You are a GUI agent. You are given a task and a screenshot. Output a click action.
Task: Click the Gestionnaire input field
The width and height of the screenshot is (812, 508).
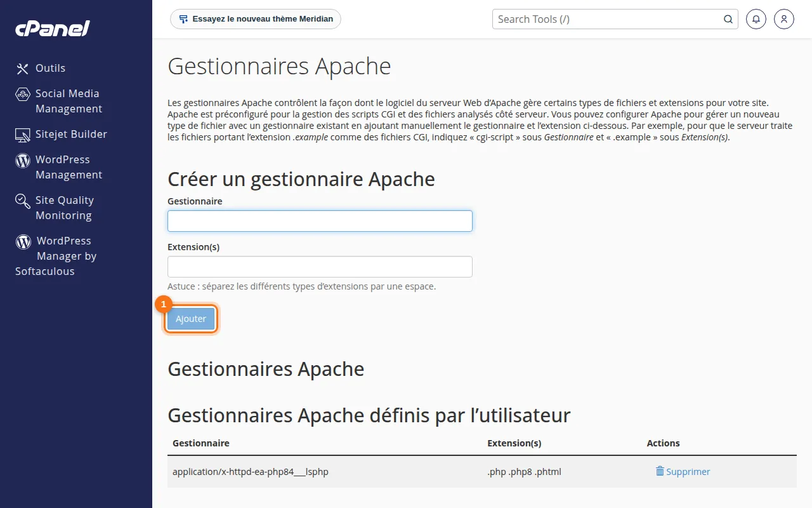[x=320, y=221]
